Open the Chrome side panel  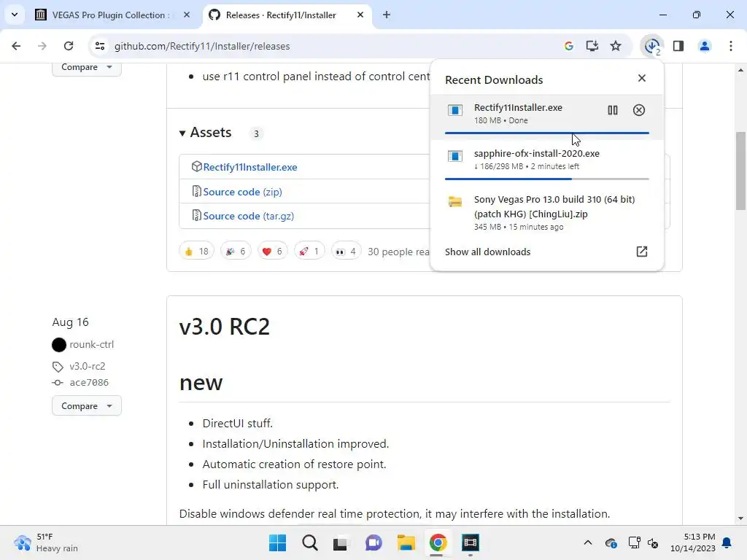[x=678, y=46]
